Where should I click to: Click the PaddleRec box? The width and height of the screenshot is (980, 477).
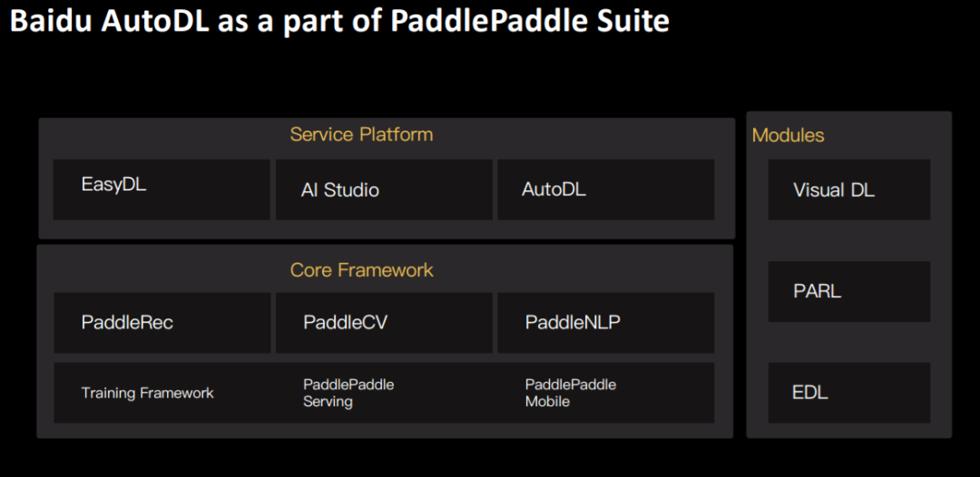[x=162, y=322]
